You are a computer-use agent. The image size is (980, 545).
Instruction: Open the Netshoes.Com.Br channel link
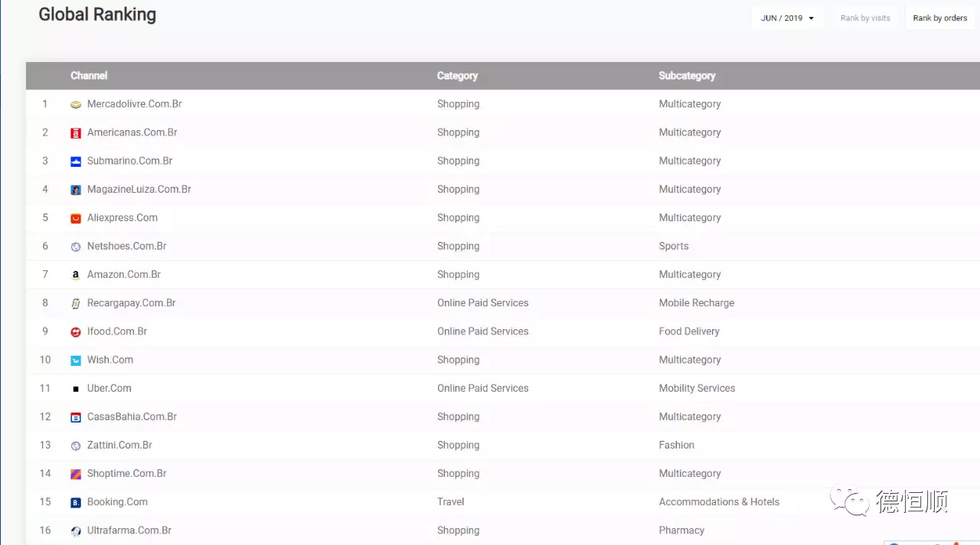[x=127, y=246]
